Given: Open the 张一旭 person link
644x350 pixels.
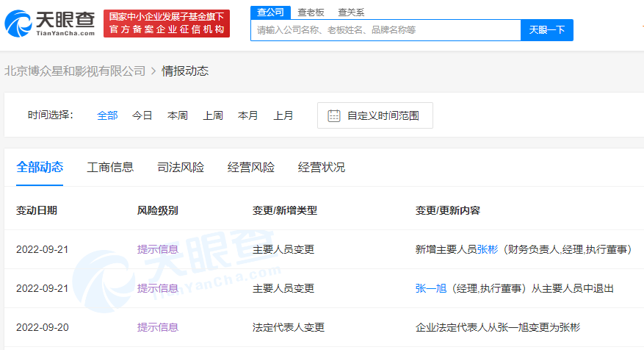Looking at the screenshot, I should tap(431, 288).
